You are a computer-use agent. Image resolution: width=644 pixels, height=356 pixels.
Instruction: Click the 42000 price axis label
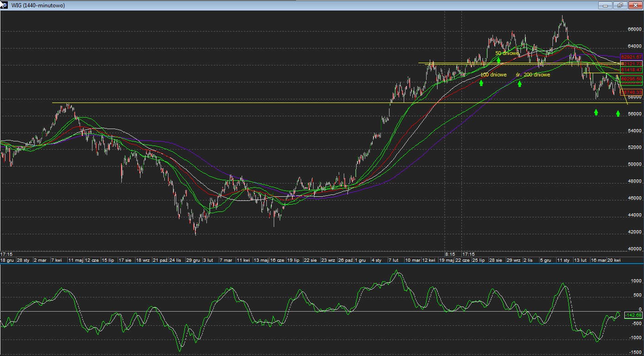tap(634, 232)
